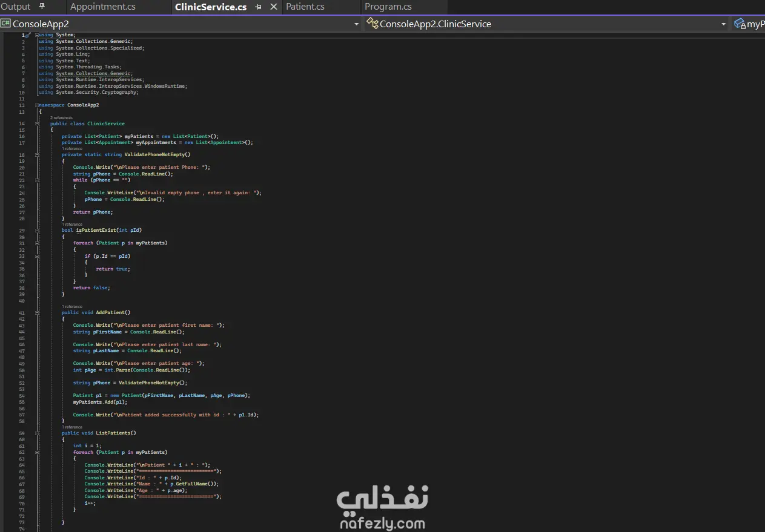
Task: Click 'return false;' on line 38
Action: (x=91, y=288)
